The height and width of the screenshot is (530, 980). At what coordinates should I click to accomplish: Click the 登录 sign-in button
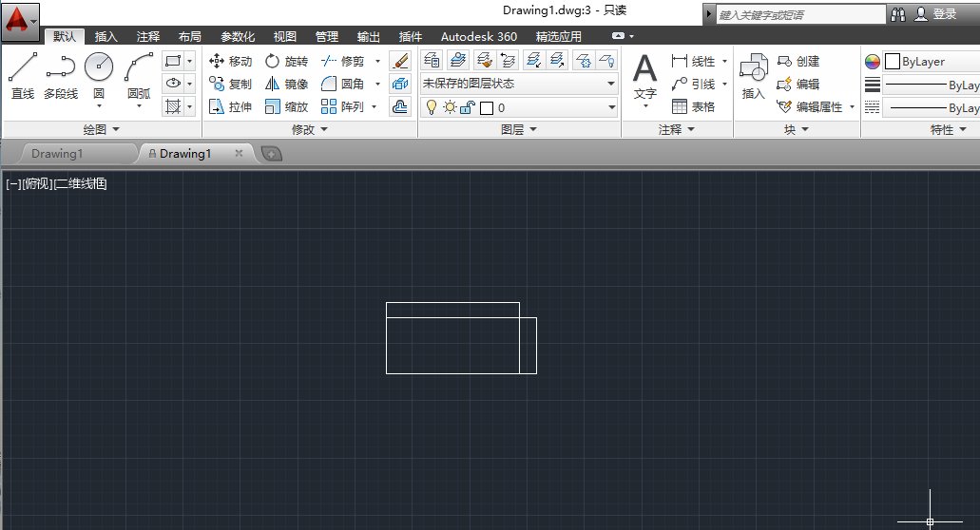(935, 14)
